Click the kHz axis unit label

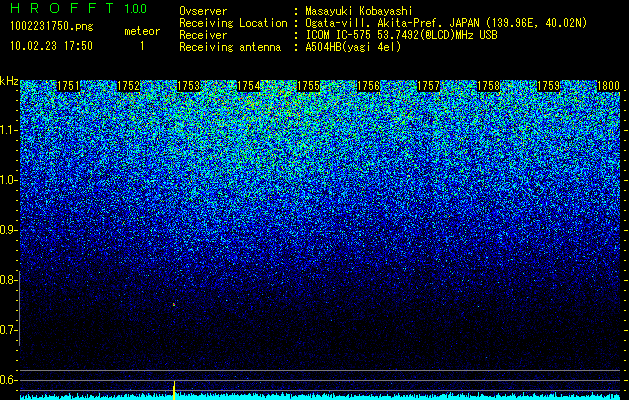(x=9, y=81)
